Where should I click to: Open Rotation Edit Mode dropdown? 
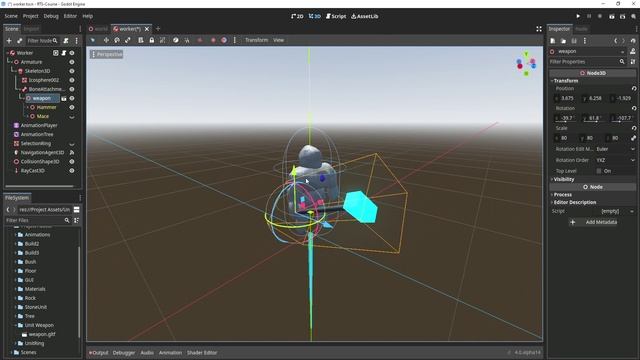pyautogui.click(x=616, y=149)
